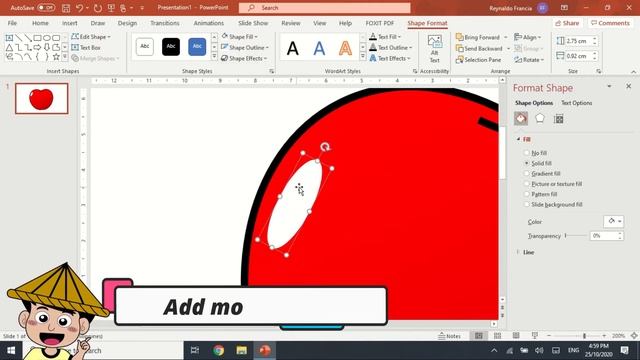Switch to the Insert ribbon tab
The image size is (640, 360).
70,23
